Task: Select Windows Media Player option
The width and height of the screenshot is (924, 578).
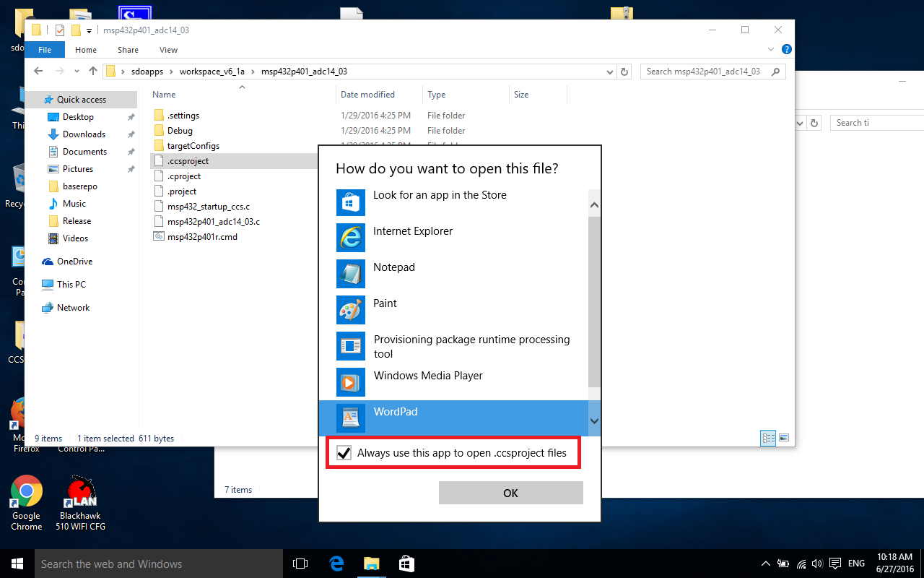Action: 453,382
